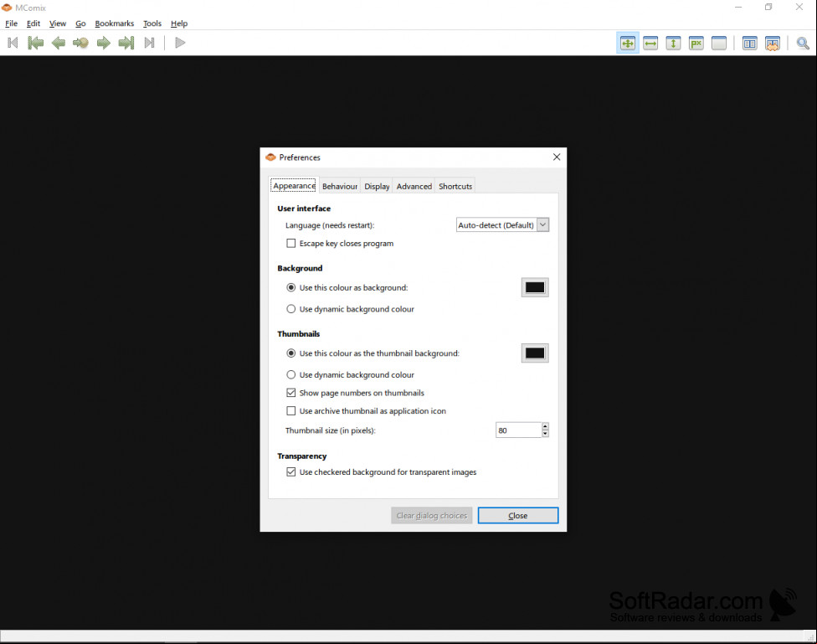Open the Help menu
This screenshot has width=817, height=644.
point(179,23)
